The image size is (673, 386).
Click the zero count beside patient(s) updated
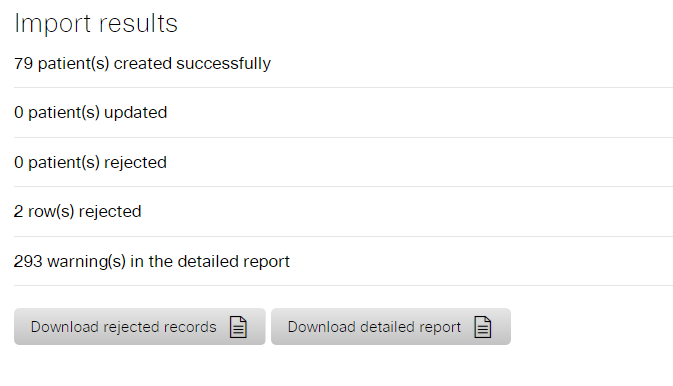pyautogui.click(x=18, y=112)
